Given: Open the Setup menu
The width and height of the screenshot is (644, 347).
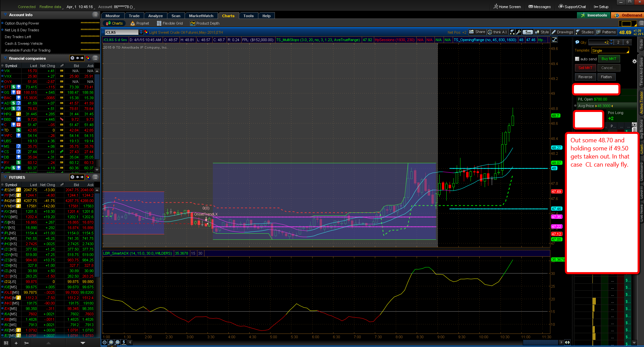Looking at the screenshot, I should tap(601, 6).
